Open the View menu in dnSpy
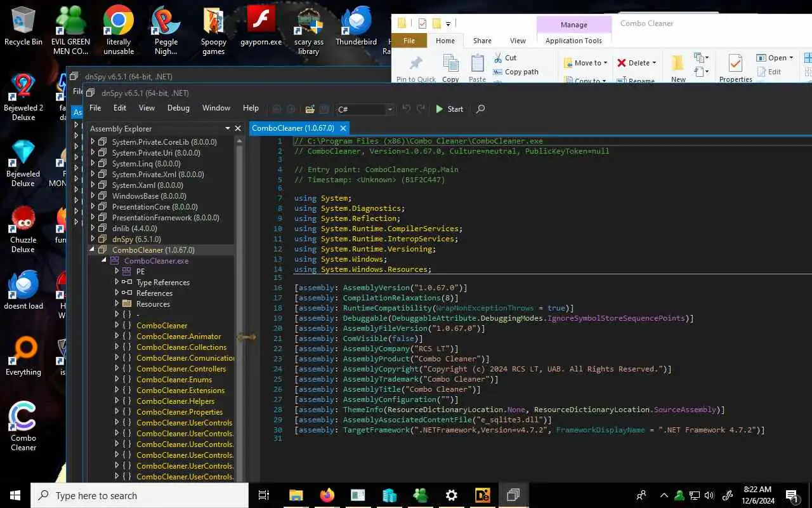Screen dimensions: 812x508 147,108
